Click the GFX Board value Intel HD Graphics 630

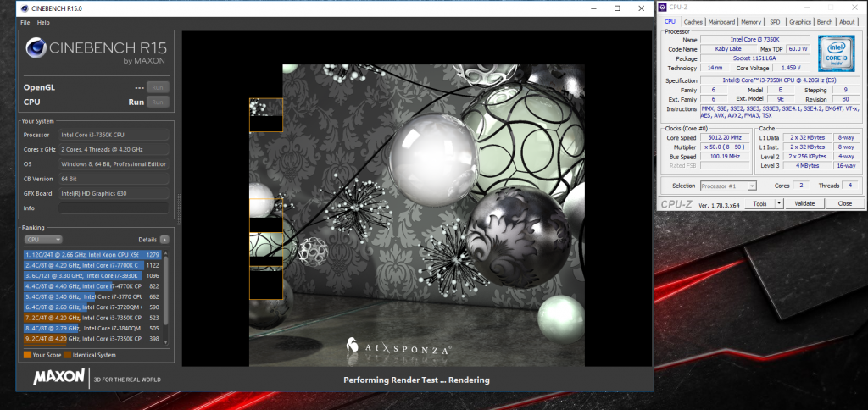pos(114,194)
